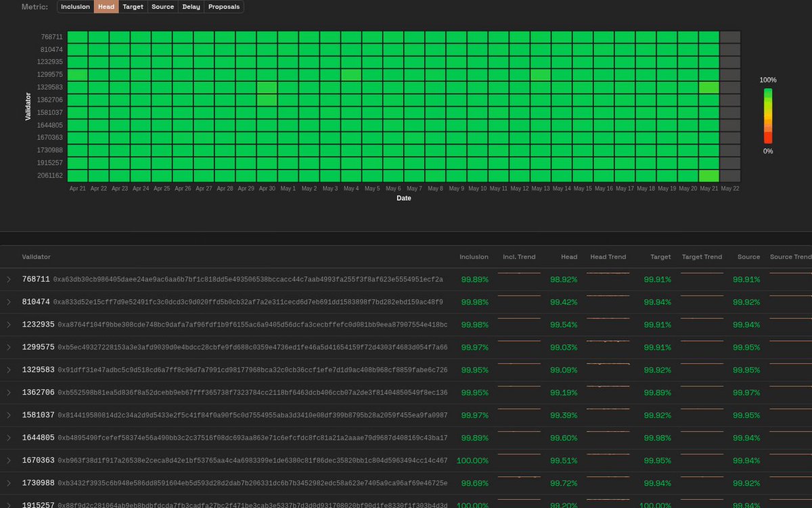Click validator ID 768711 in the table
812x508 pixels.
(x=36, y=279)
